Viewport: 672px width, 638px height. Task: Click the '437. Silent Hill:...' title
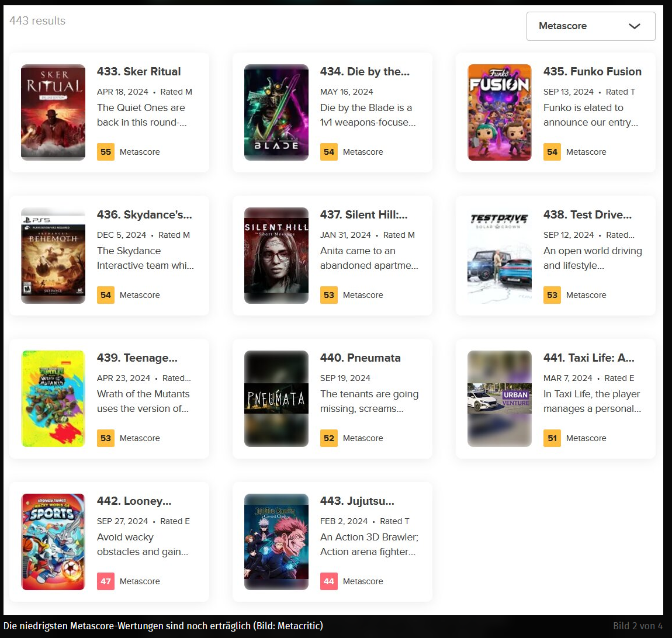(x=364, y=214)
